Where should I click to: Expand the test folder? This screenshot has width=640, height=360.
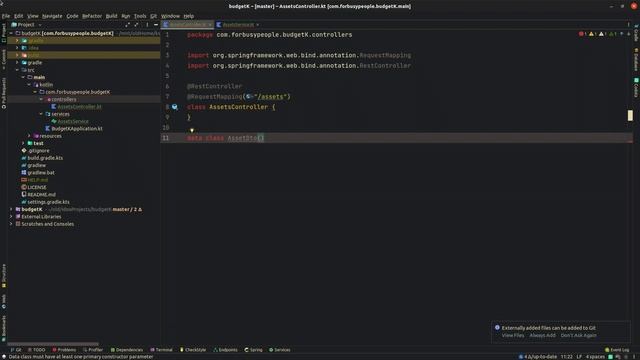tap(23, 143)
